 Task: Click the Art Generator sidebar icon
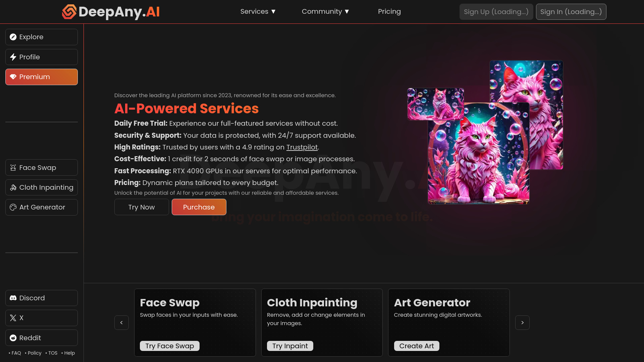13,207
